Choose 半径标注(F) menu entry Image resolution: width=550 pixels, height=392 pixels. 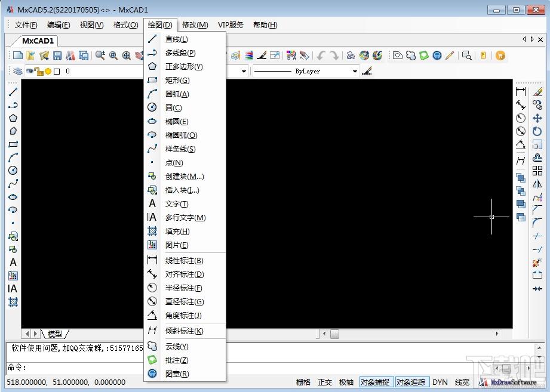[x=185, y=288]
